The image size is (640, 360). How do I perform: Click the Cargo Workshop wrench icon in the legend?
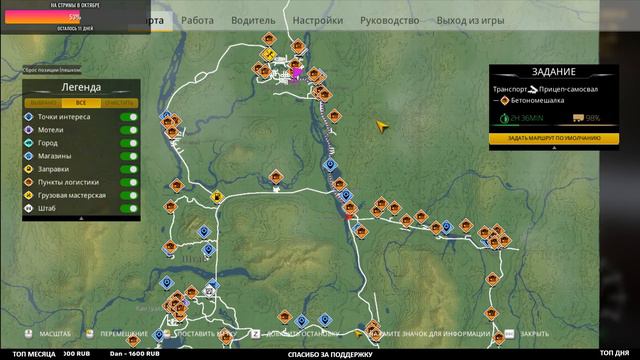click(x=29, y=195)
